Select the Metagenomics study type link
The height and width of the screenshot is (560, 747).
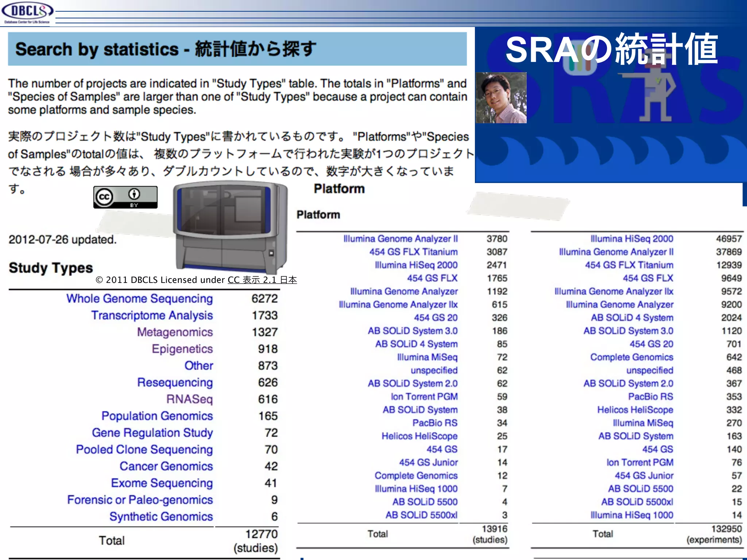[175, 332]
